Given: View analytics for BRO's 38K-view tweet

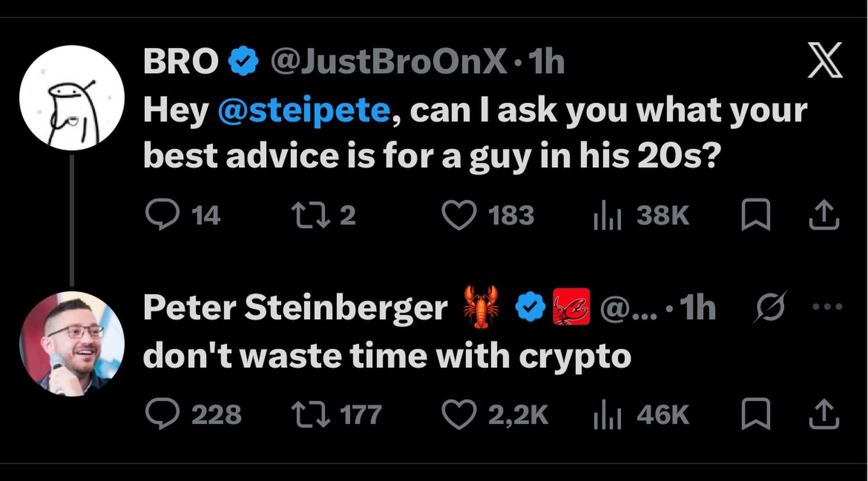Looking at the screenshot, I should [x=608, y=216].
